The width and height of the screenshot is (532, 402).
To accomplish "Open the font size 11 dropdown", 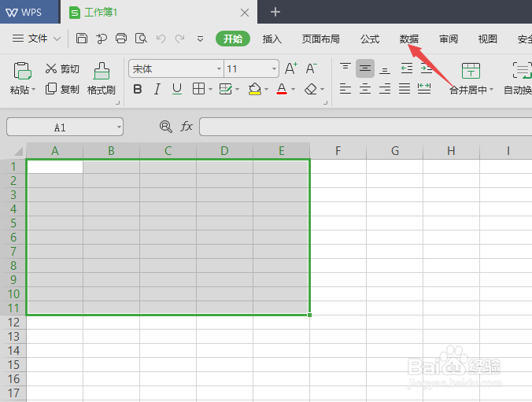I will click(274, 69).
